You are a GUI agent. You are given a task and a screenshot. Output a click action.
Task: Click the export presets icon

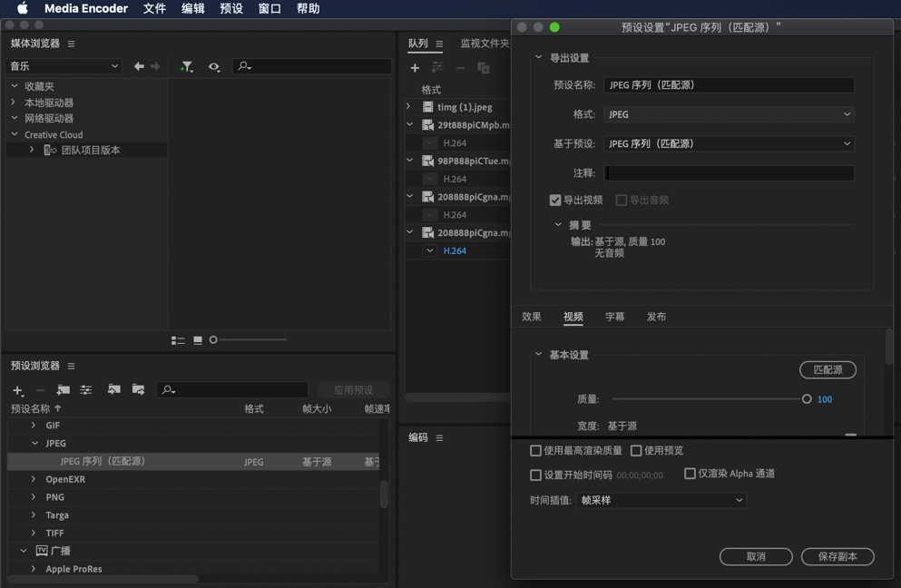pos(139,389)
